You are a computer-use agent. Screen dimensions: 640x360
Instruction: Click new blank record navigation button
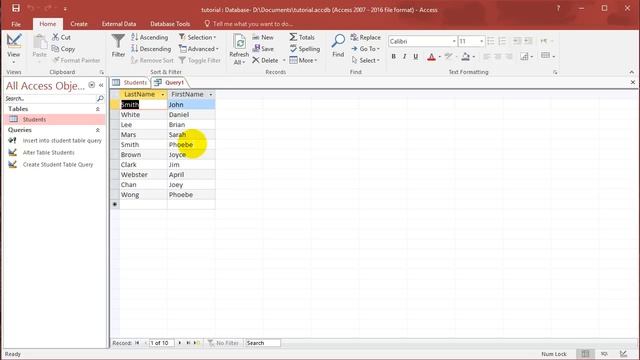197,343
